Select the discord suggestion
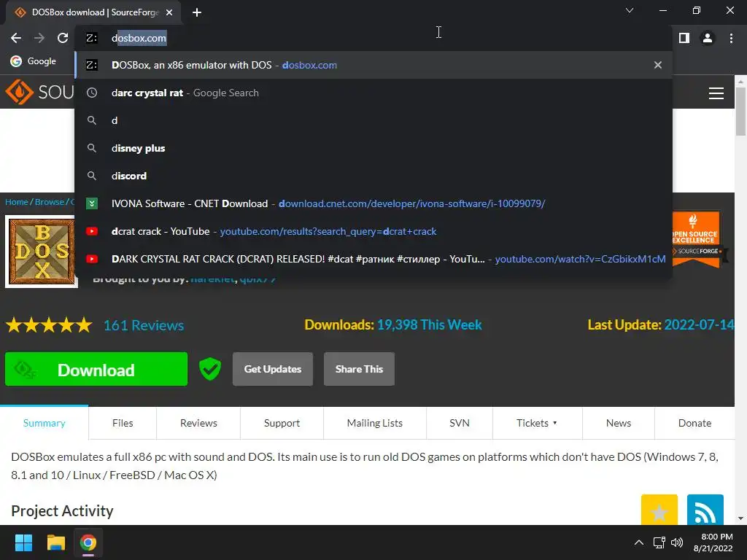The image size is (747, 560). point(373,176)
